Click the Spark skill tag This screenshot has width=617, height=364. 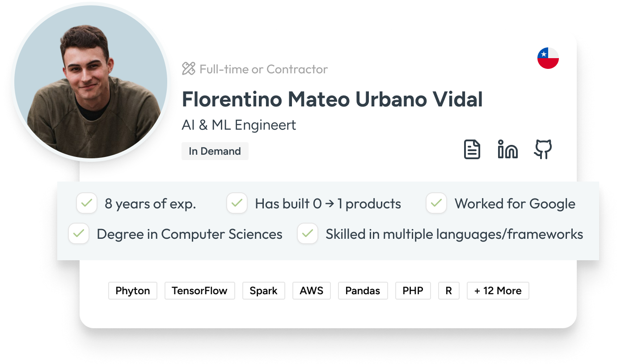point(263,291)
